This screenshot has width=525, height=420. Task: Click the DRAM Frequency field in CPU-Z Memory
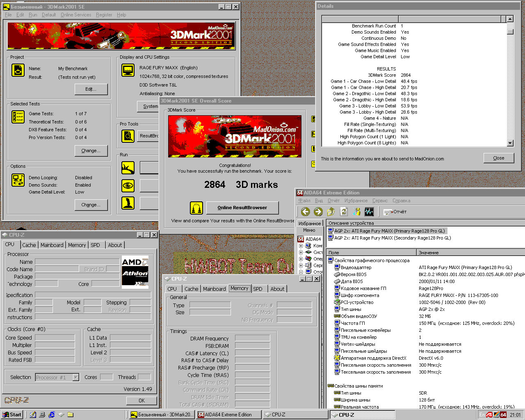252,338
